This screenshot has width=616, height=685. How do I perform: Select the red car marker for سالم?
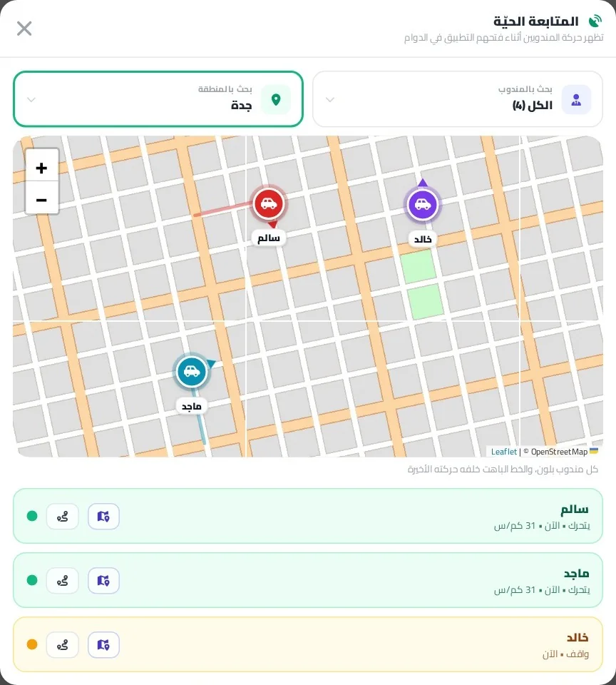[x=269, y=204]
